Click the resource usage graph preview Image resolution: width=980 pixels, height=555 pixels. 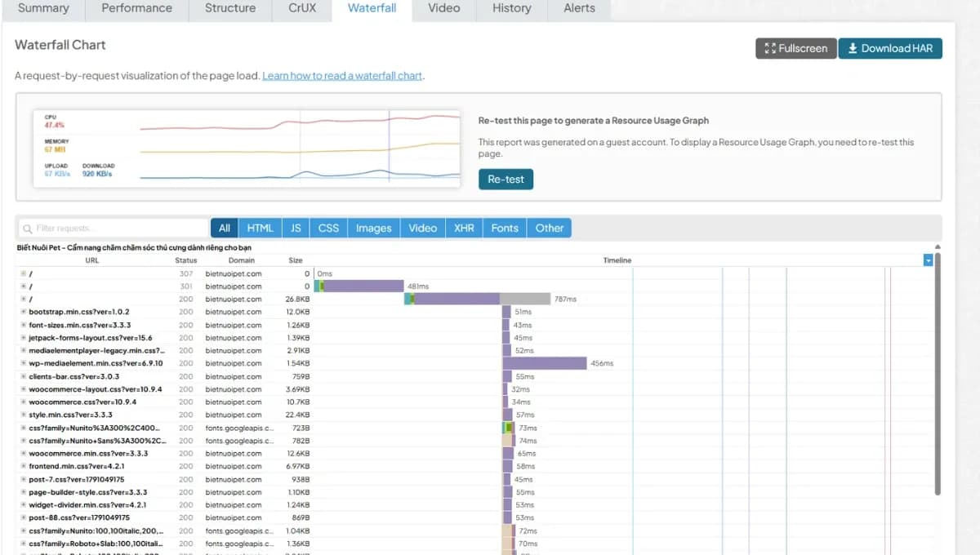247,148
